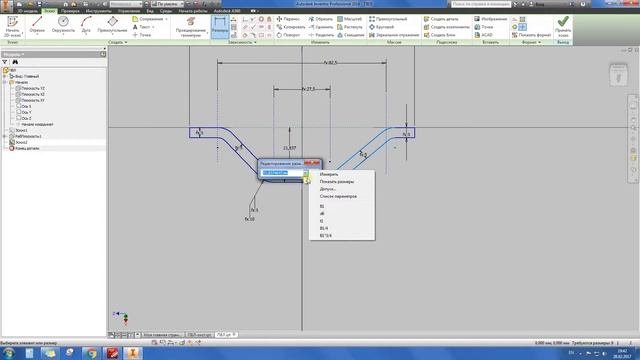This screenshot has width=640, height=360.
Task: Select Плоскость YZ in the model tree
Action: 30,88
